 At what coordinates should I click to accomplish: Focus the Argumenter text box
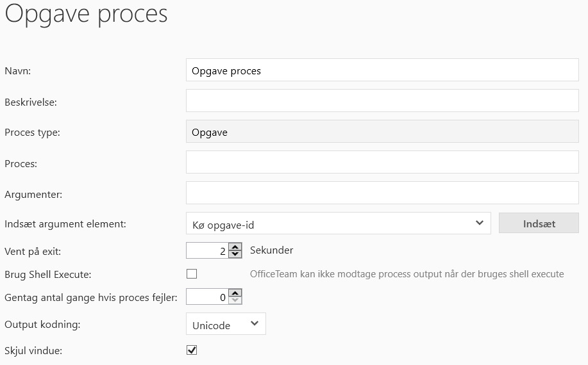pos(382,193)
